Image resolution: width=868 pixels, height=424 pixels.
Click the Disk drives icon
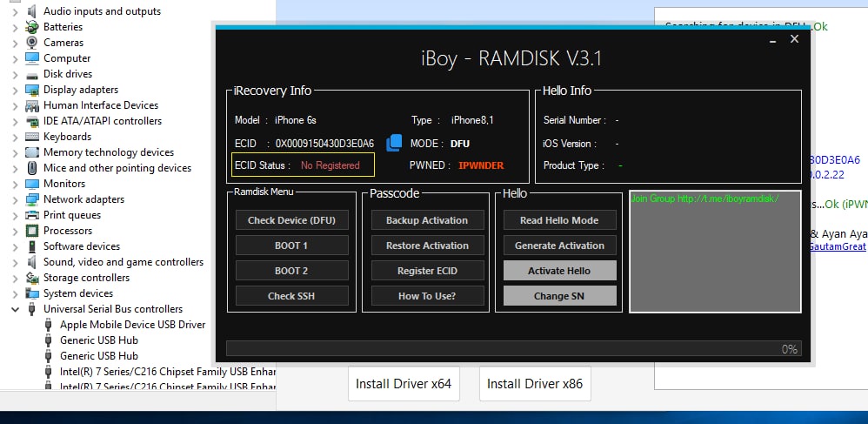[x=32, y=74]
